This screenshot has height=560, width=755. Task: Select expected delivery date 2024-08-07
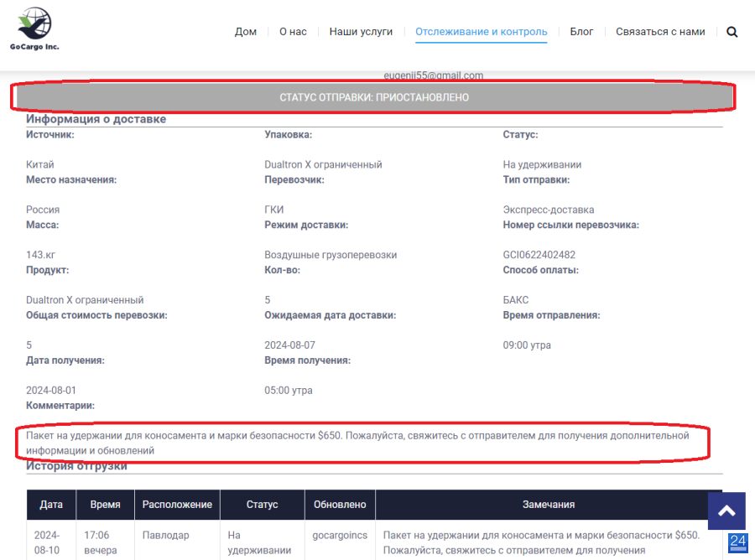tap(290, 345)
